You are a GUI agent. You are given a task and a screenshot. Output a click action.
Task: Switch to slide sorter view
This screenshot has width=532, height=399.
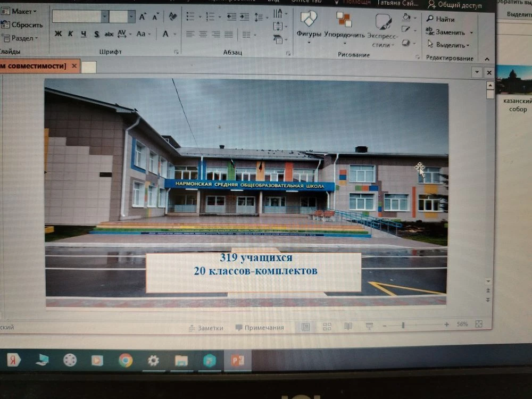coord(327,327)
